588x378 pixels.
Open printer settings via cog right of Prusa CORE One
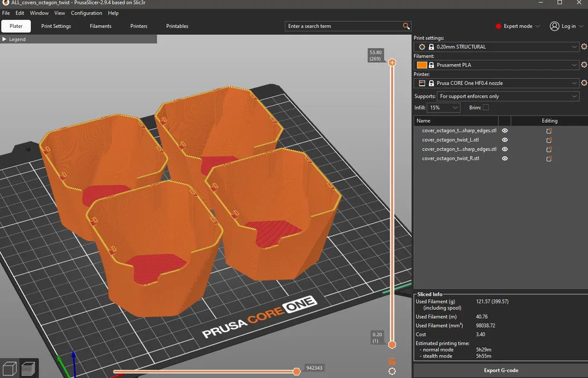[584, 83]
